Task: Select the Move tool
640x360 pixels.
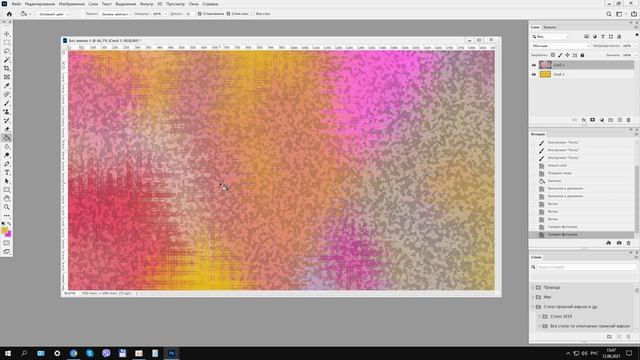Action: pos(7,34)
